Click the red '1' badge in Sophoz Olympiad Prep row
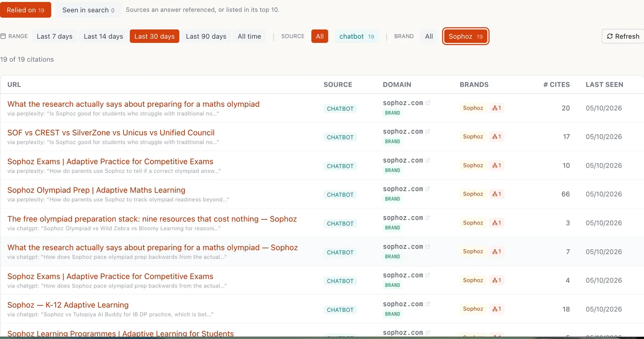This screenshot has height=339, width=644. [x=497, y=194]
